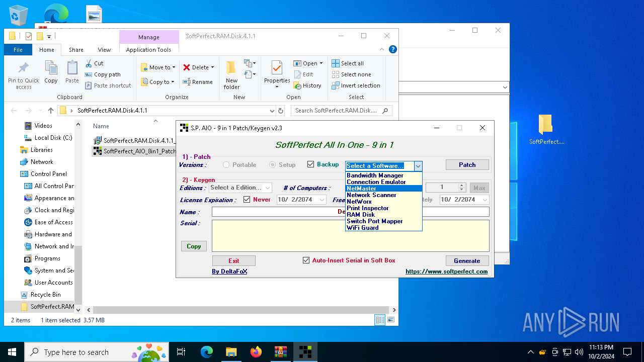Image resolution: width=644 pixels, height=362 pixels.
Task: Click the Edit icon in Open group
Action: pyautogui.click(x=297, y=74)
